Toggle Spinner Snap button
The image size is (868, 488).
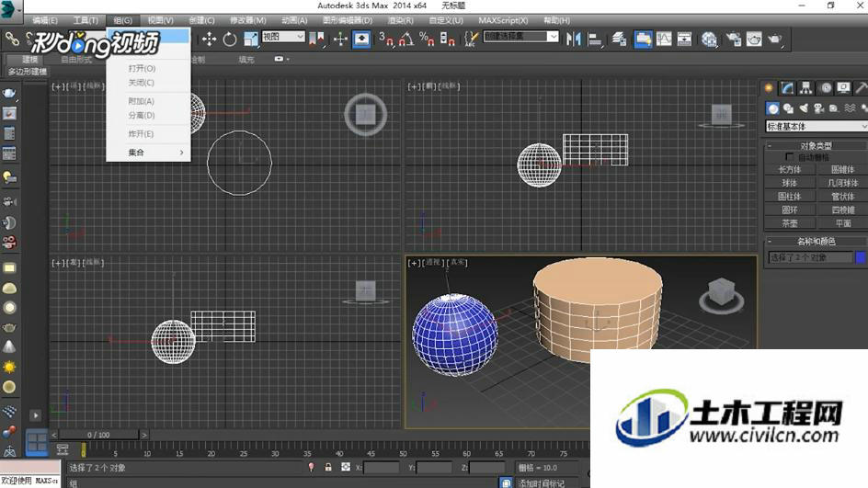[x=446, y=39]
